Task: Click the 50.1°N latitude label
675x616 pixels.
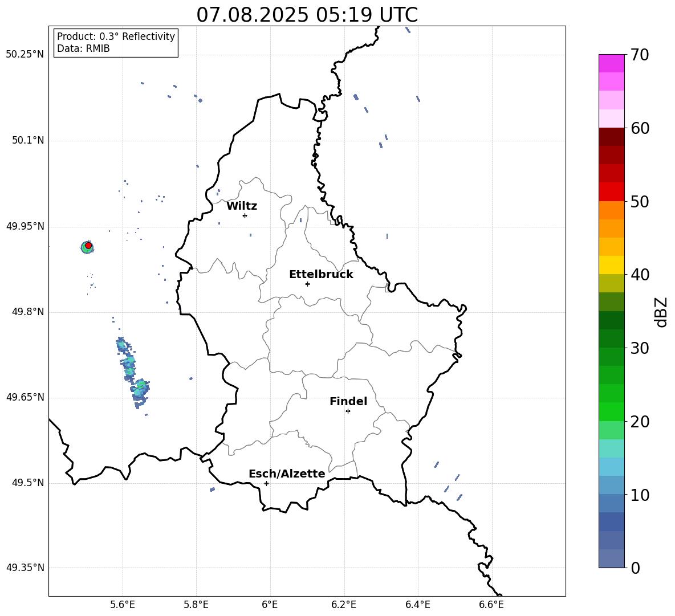Action: click(x=27, y=141)
